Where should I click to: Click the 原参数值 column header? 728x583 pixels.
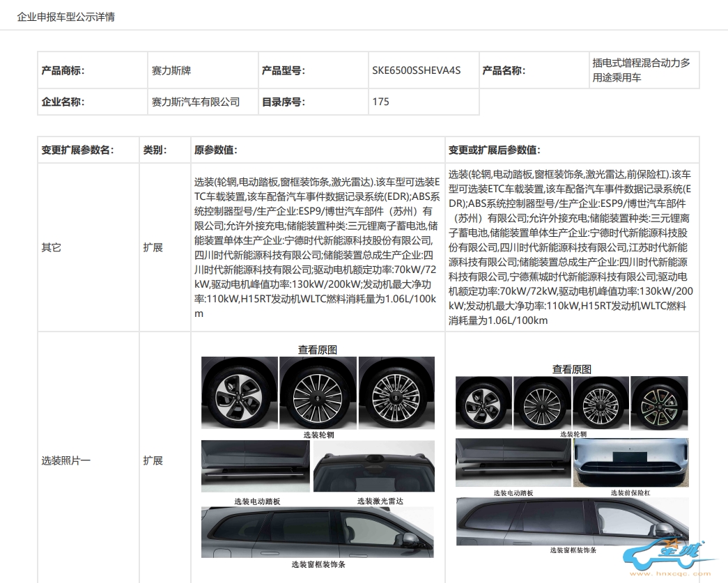pyautogui.click(x=217, y=150)
